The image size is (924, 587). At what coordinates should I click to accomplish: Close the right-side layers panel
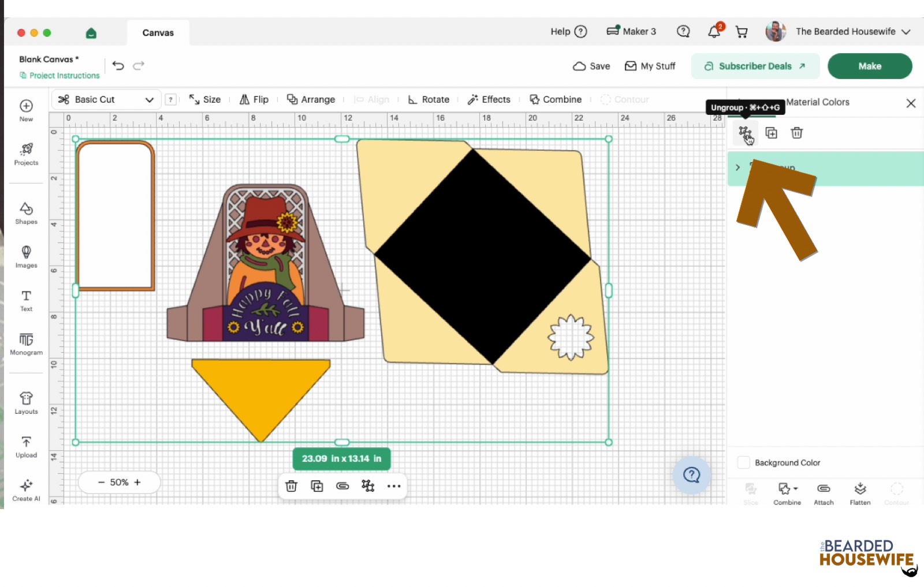[911, 103]
